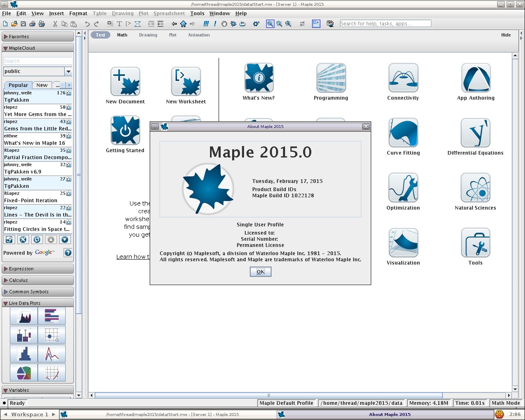Open the Differential Equations icon
Viewport: 525px width, 420px height.
pos(476,133)
